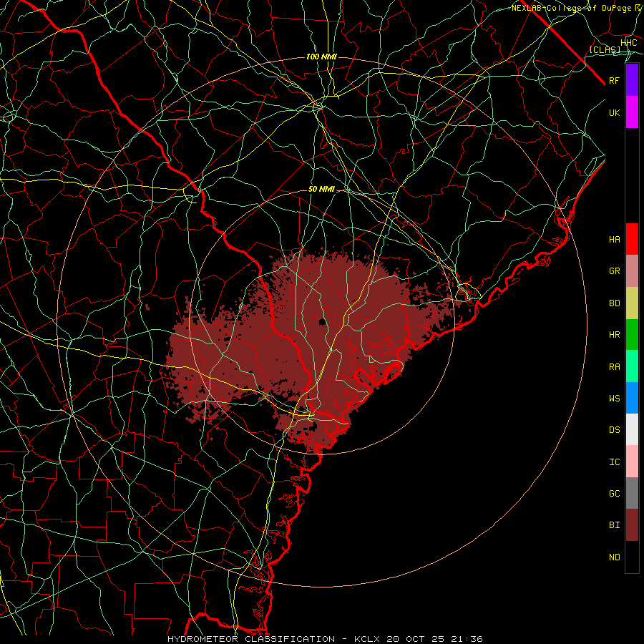The image size is (644, 644).
Task: Click the RF purple legend swatch
Action: coord(632,80)
